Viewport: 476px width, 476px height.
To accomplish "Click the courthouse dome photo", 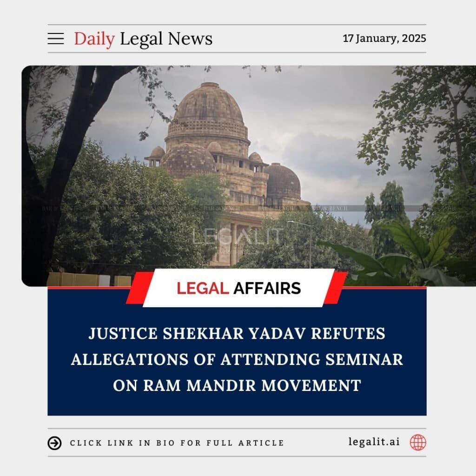I will [x=249, y=176].
